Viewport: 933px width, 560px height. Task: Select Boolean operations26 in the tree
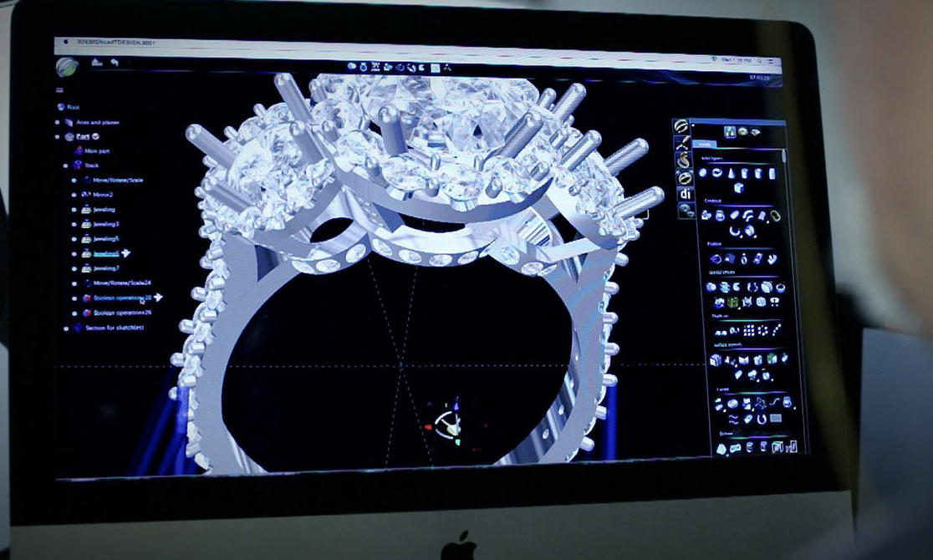[122, 313]
